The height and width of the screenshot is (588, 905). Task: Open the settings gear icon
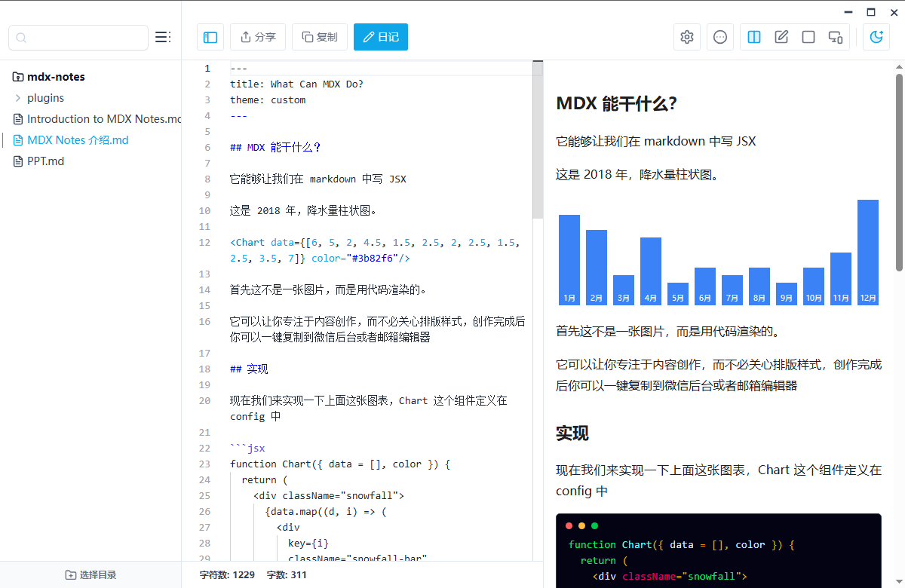(686, 36)
